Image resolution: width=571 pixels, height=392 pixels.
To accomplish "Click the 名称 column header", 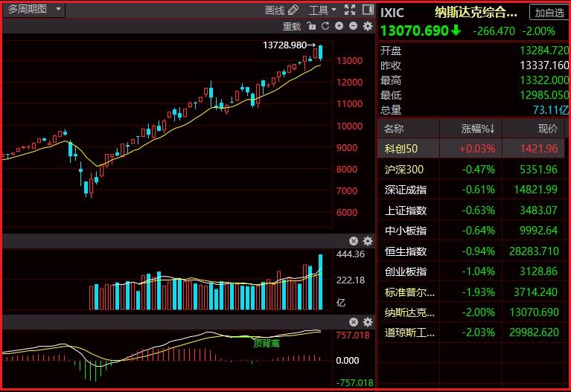I will [394, 129].
